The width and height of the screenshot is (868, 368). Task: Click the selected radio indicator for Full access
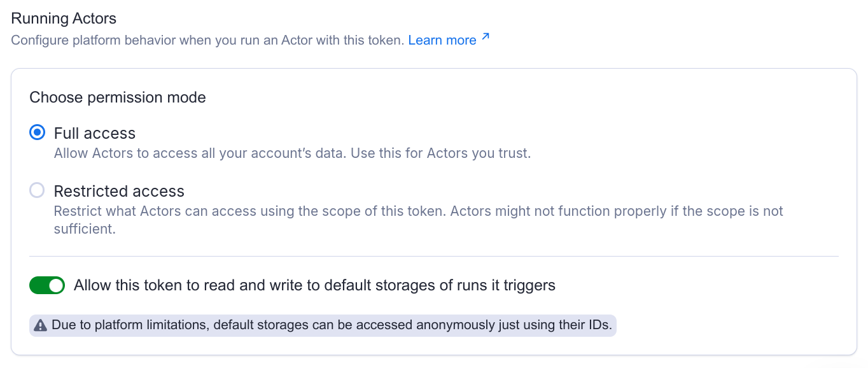[x=36, y=132]
